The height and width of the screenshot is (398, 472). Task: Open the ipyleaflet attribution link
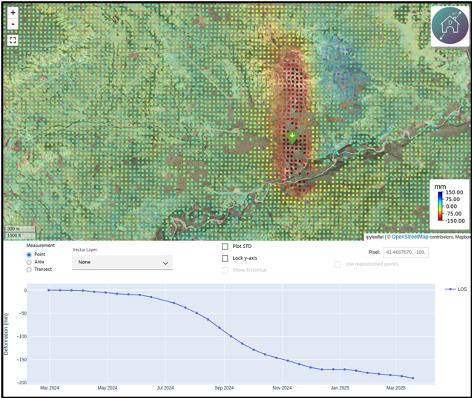coord(375,237)
